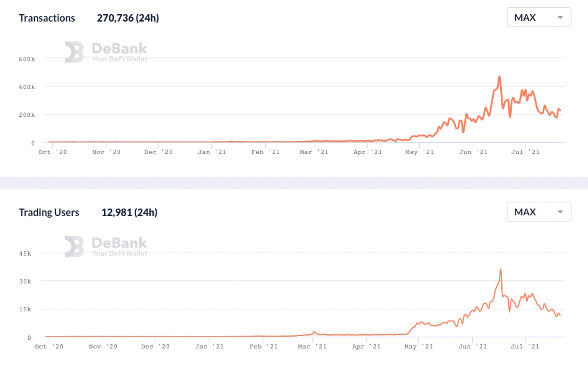Click the Transactions chart title
The image size is (588, 369).
point(47,18)
